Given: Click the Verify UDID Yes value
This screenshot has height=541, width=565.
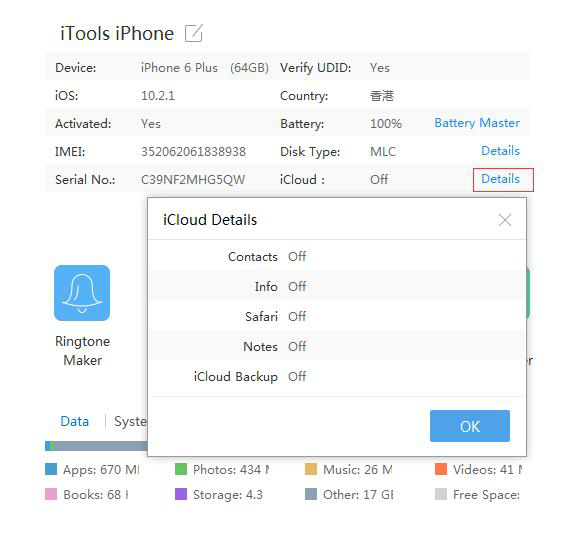Looking at the screenshot, I should coord(380,68).
